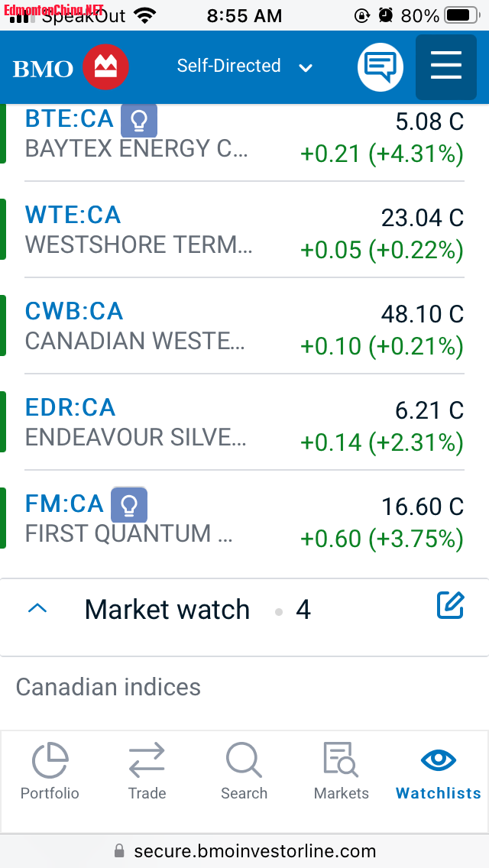
Task: Select the Canadian indices heading
Action: coord(108,687)
